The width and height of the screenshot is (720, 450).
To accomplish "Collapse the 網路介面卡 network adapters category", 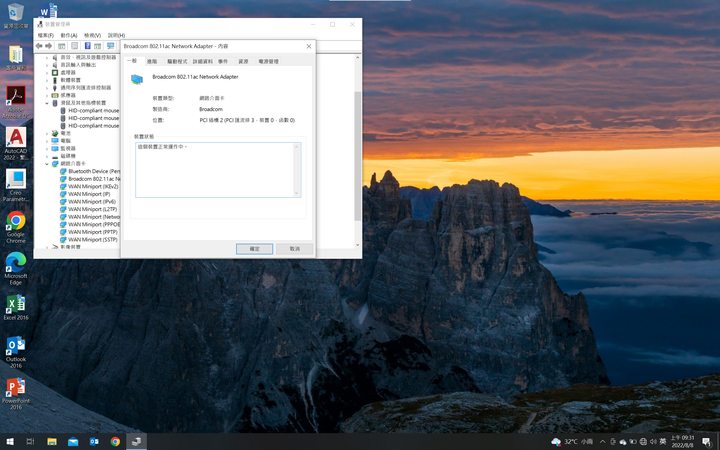I will click(x=47, y=163).
